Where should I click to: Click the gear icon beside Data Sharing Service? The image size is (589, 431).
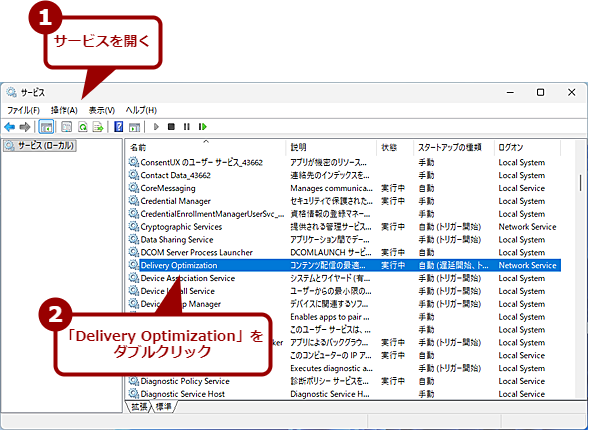pos(133,239)
